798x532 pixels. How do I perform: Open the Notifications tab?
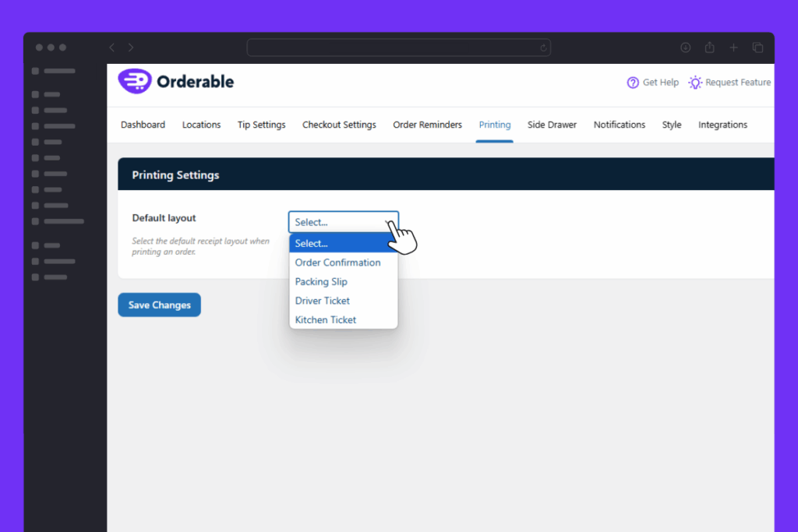click(619, 125)
